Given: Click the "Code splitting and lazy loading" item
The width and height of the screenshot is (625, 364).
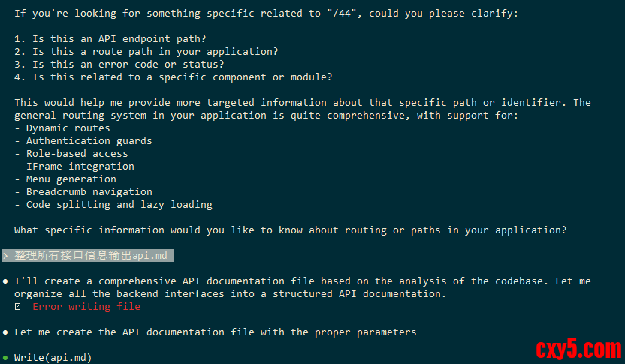Looking at the screenshot, I should 119,204.
